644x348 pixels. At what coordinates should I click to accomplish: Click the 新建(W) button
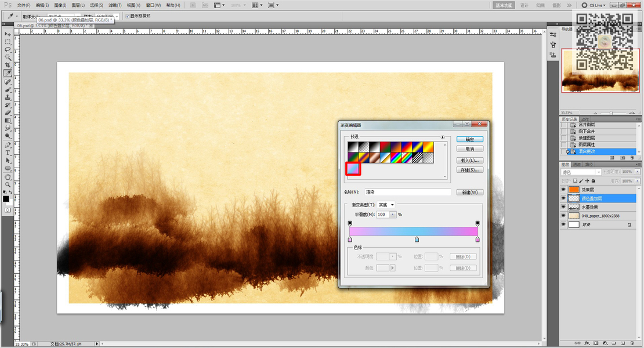coord(470,192)
